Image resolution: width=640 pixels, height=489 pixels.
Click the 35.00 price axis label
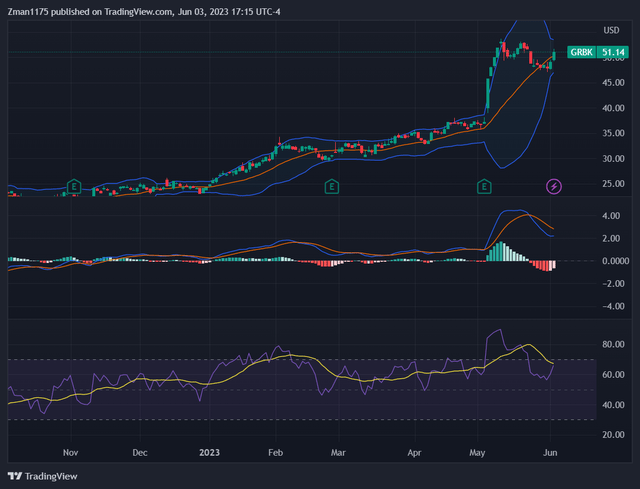613,133
